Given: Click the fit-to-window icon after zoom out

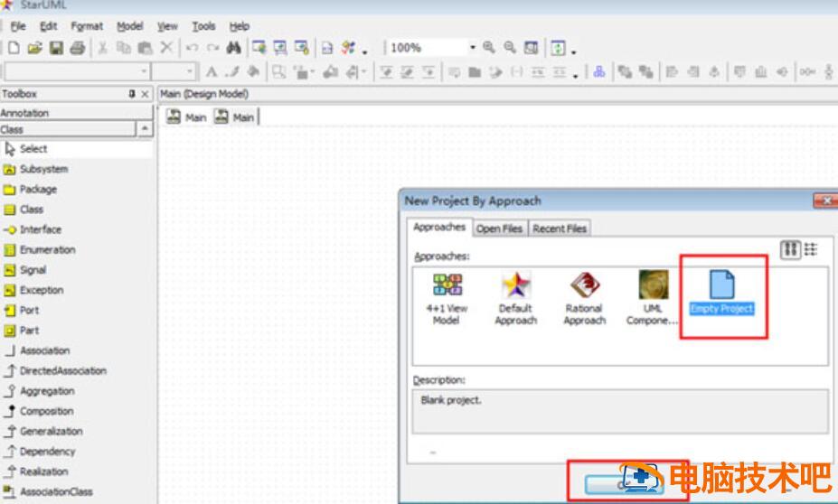Looking at the screenshot, I should pyautogui.click(x=531, y=48).
